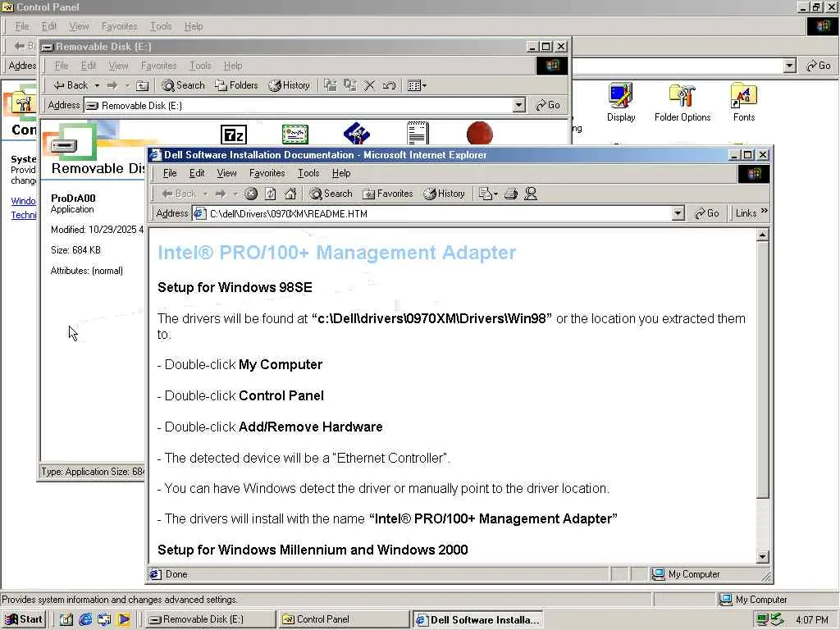Click the Windows Media Player quick launch icon
This screenshot has width=840, height=630.
(123, 619)
